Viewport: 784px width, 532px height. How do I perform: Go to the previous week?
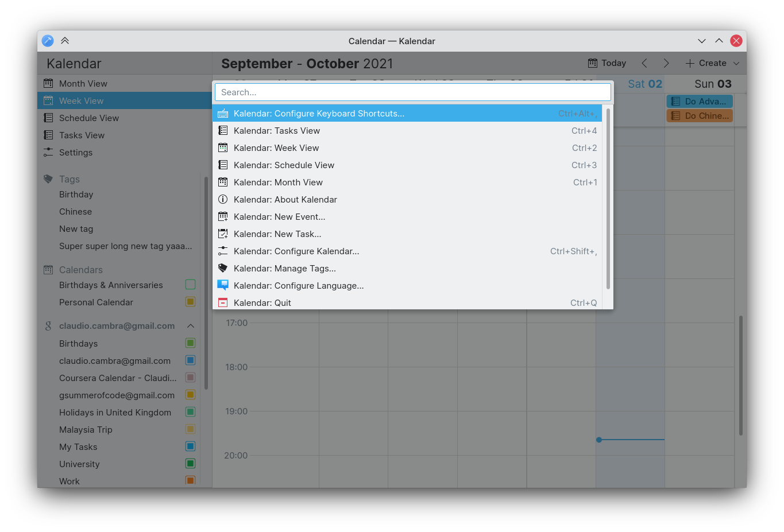[644, 63]
